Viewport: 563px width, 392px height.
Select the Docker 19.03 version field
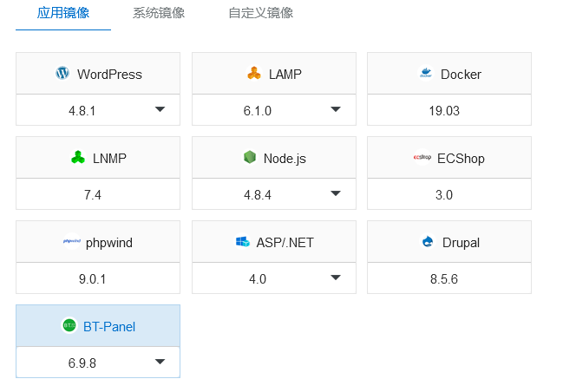[448, 110]
